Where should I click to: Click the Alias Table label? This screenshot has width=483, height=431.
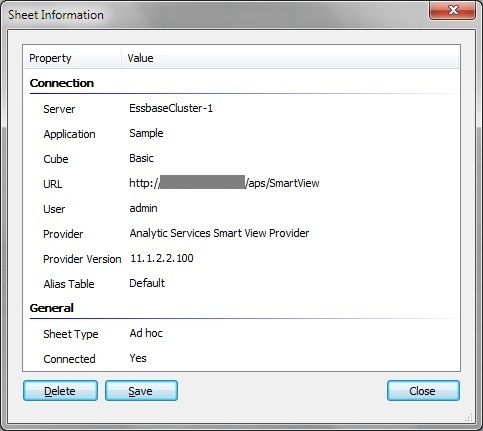(69, 284)
